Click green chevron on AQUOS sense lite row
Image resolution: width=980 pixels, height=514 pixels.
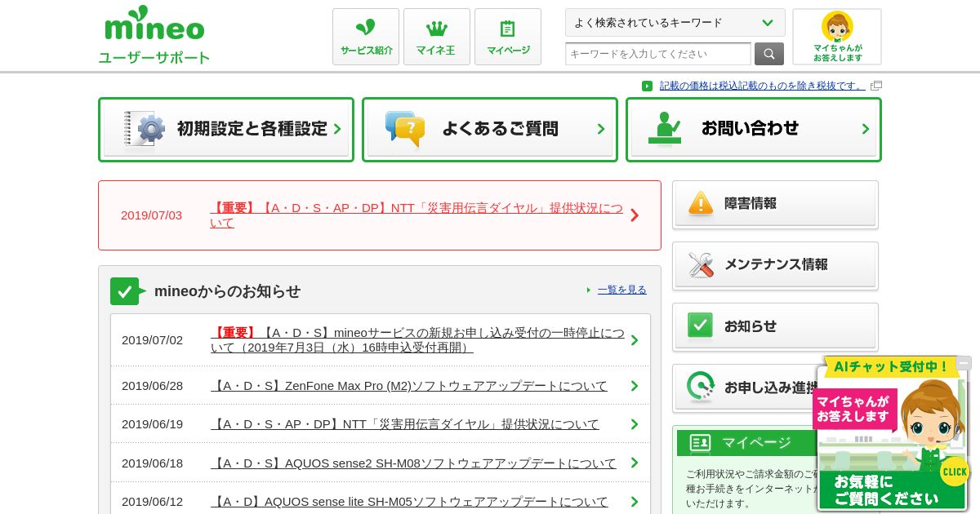(635, 501)
